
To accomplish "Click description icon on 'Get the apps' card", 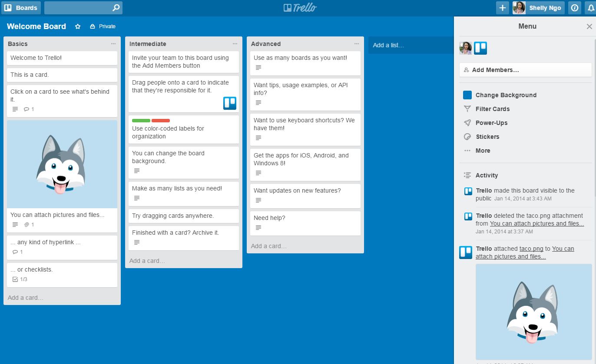I will (x=258, y=173).
